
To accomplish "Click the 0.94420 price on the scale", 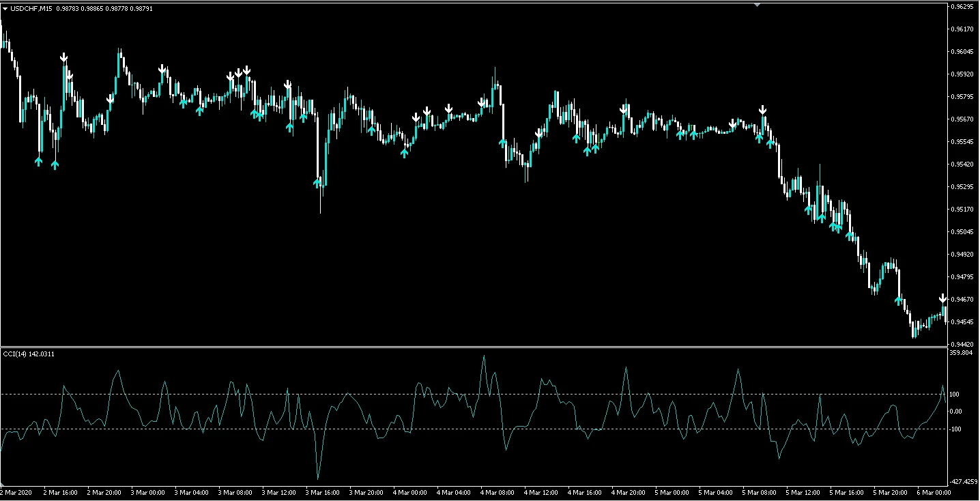I will tap(961, 345).
